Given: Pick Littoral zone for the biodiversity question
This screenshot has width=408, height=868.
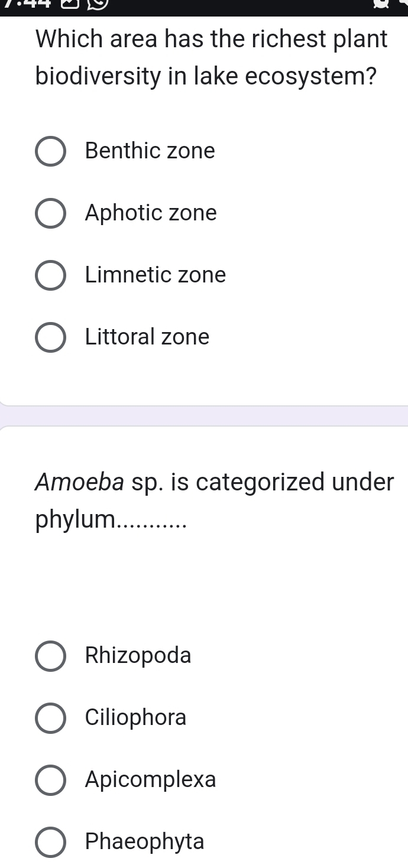Looking at the screenshot, I should tap(50, 337).
